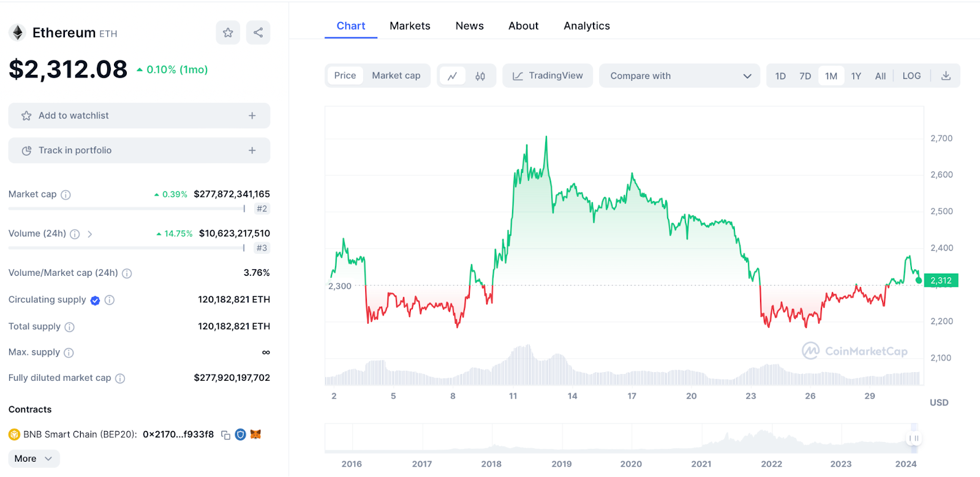Click the contract address 0×2170...f933f8
980x477 pixels.
coord(178,435)
